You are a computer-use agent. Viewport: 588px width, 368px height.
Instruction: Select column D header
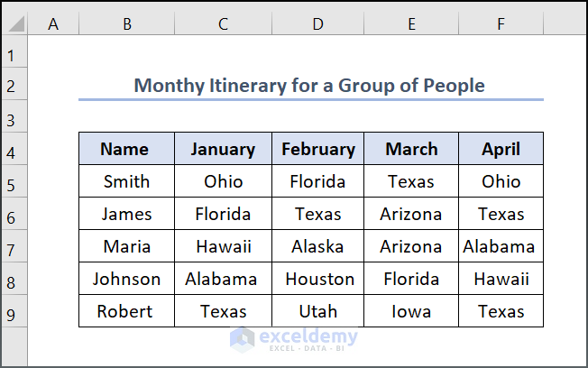point(317,25)
